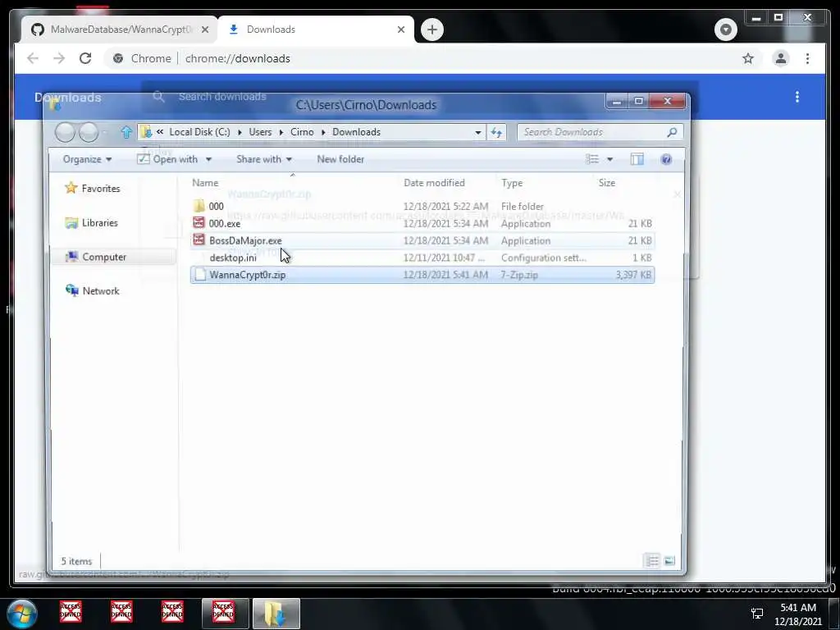The width and height of the screenshot is (840, 630).
Task: Switch to Downloads tab in Chrome
Action: coord(316,30)
